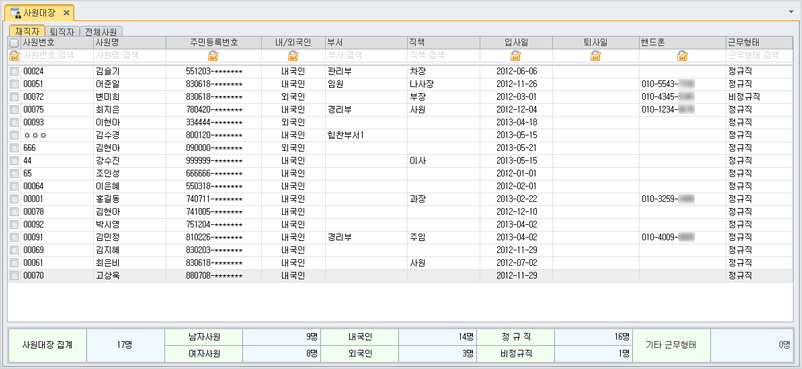Select the 사원대장 document tab
Viewport: 802px width, 369px height.
pos(40,12)
